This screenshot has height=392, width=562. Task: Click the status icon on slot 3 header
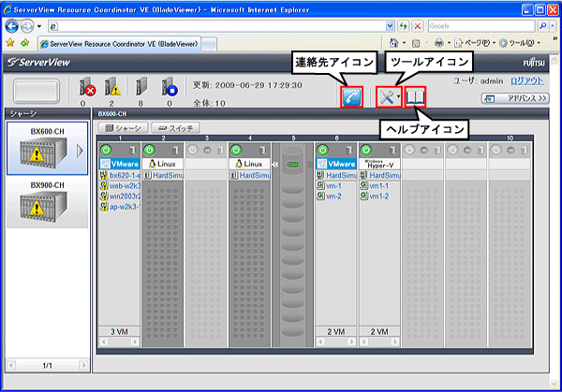pos(207,151)
